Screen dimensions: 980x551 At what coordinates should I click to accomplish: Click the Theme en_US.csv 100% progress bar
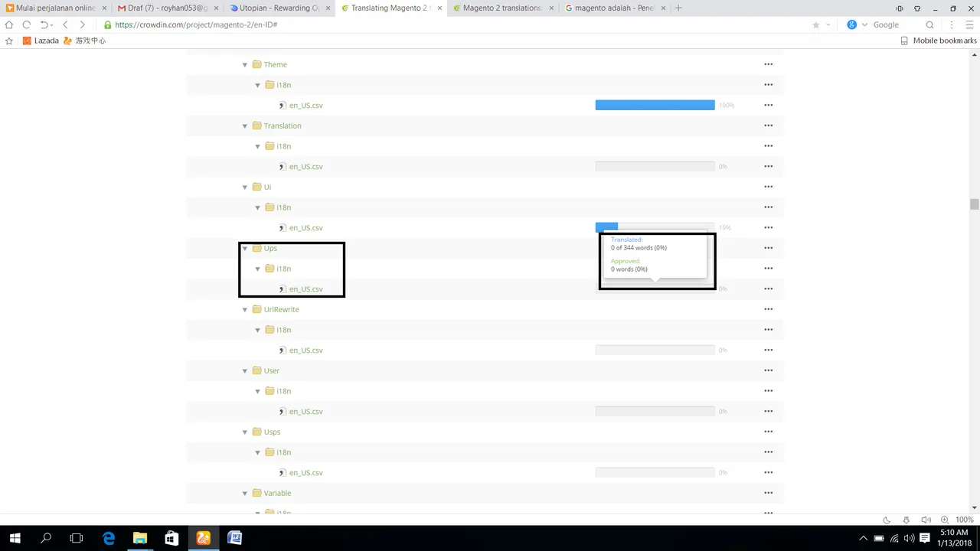(655, 105)
